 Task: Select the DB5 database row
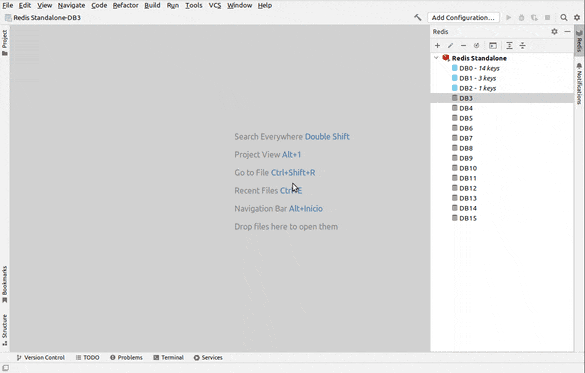pos(502,118)
